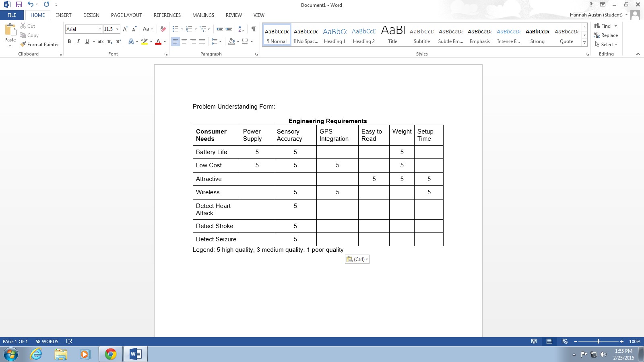This screenshot has width=644, height=362.
Task: Click the Increase Indent icon
Action: coord(229,29)
